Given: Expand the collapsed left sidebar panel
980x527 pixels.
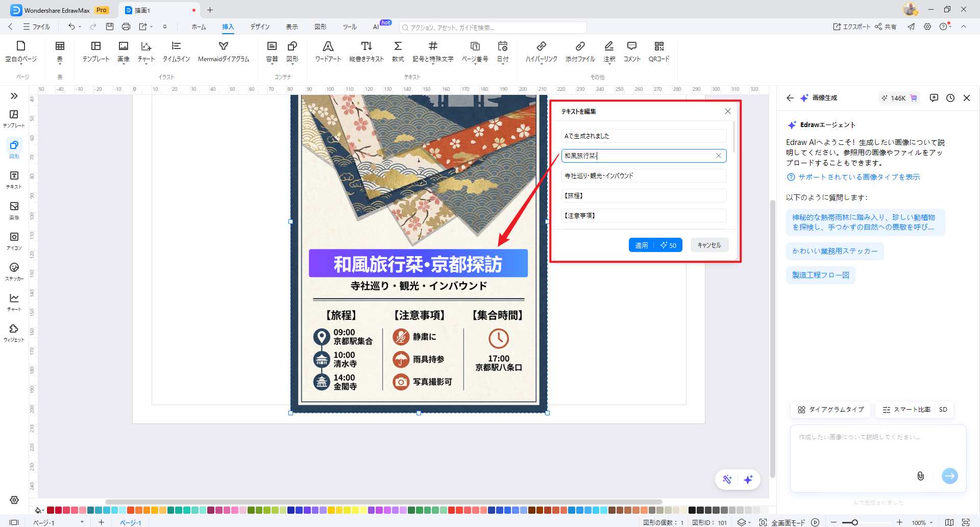Looking at the screenshot, I should (14, 96).
